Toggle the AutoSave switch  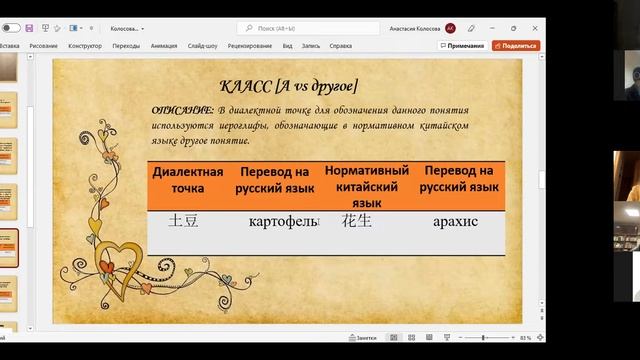pyautogui.click(x=11, y=28)
